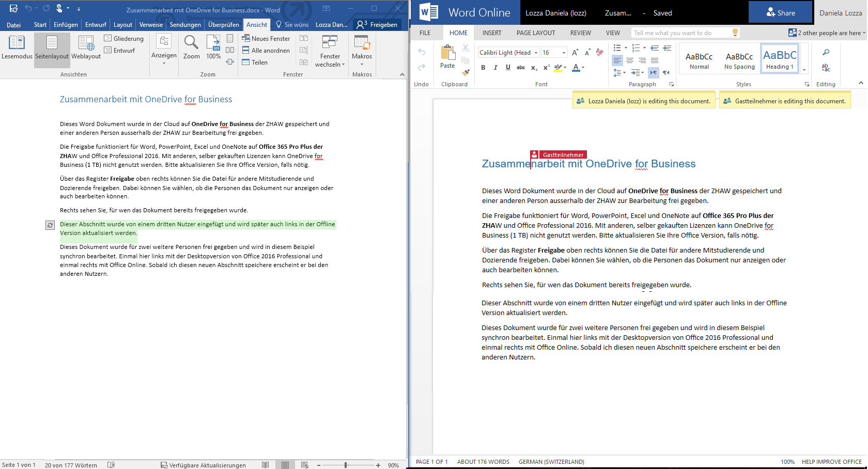Click Verfügbare Aktualisierungen in desktop Word status bar

(203, 465)
